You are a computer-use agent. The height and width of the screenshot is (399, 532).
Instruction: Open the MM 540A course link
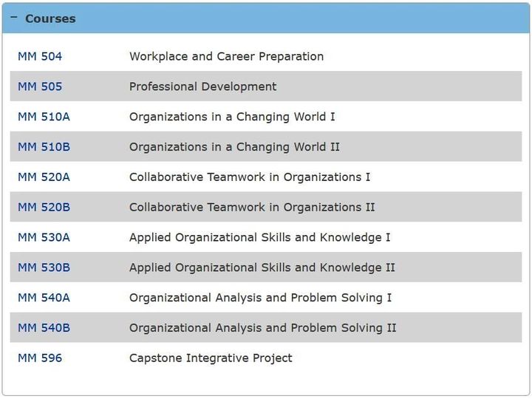[x=44, y=298]
